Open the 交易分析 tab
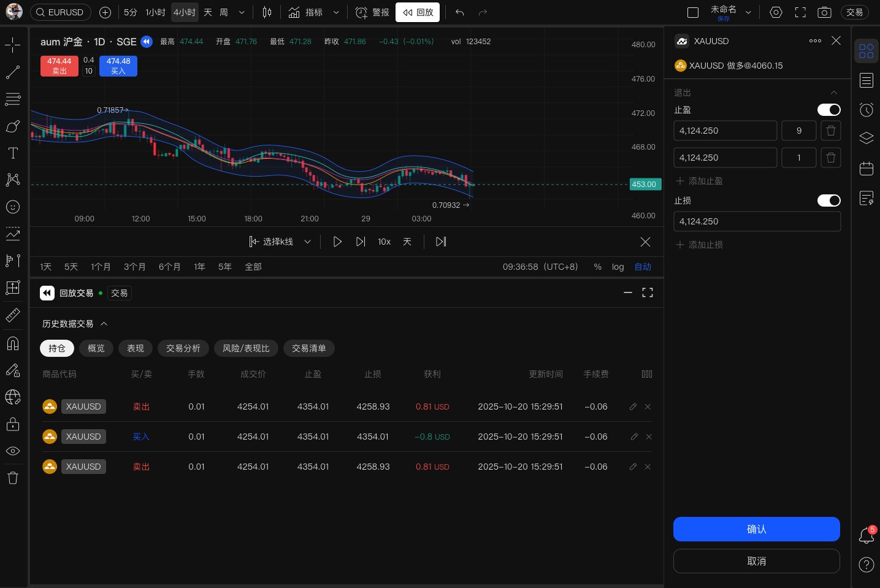This screenshot has height=588, width=880. 183,348
